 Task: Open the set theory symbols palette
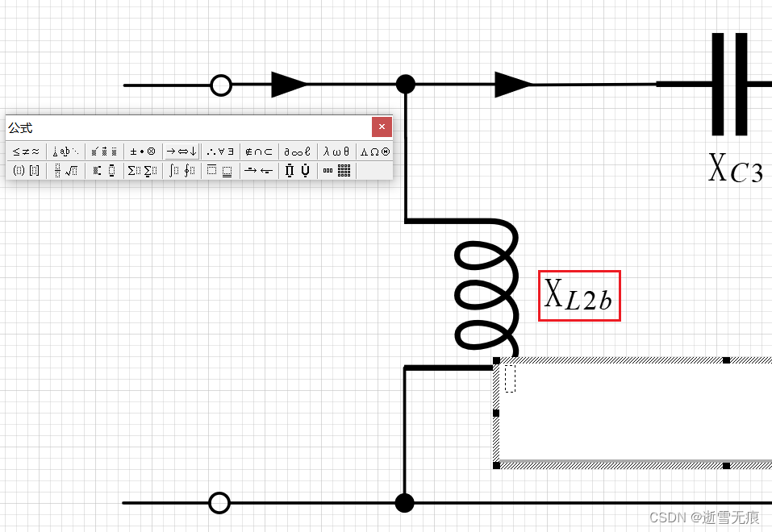click(x=258, y=151)
